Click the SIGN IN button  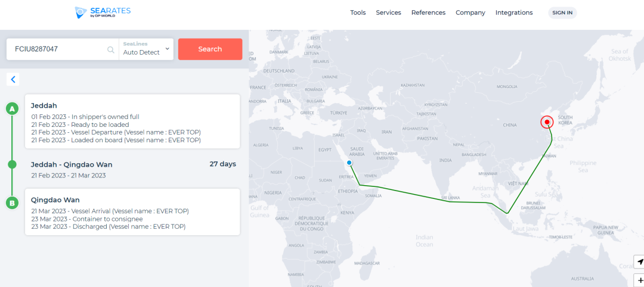(562, 13)
